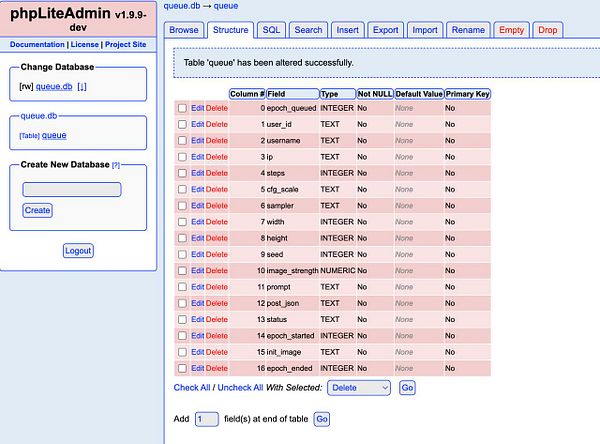The width and height of the screenshot is (600, 444).
Task: Open the Export tab
Action: pos(386,30)
